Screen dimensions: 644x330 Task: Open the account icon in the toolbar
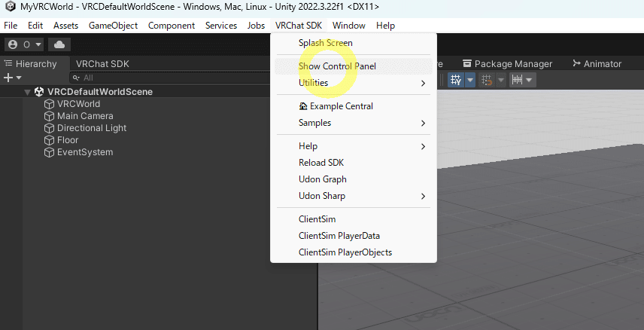(x=14, y=44)
